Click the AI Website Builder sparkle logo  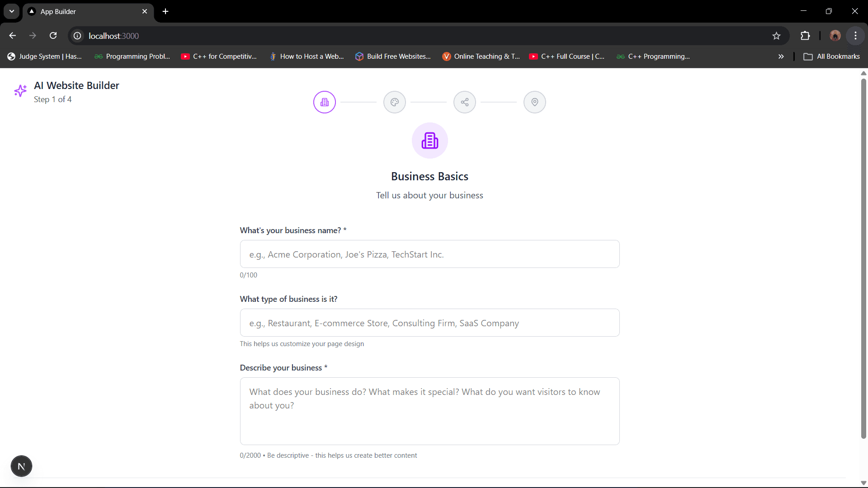(x=20, y=90)
